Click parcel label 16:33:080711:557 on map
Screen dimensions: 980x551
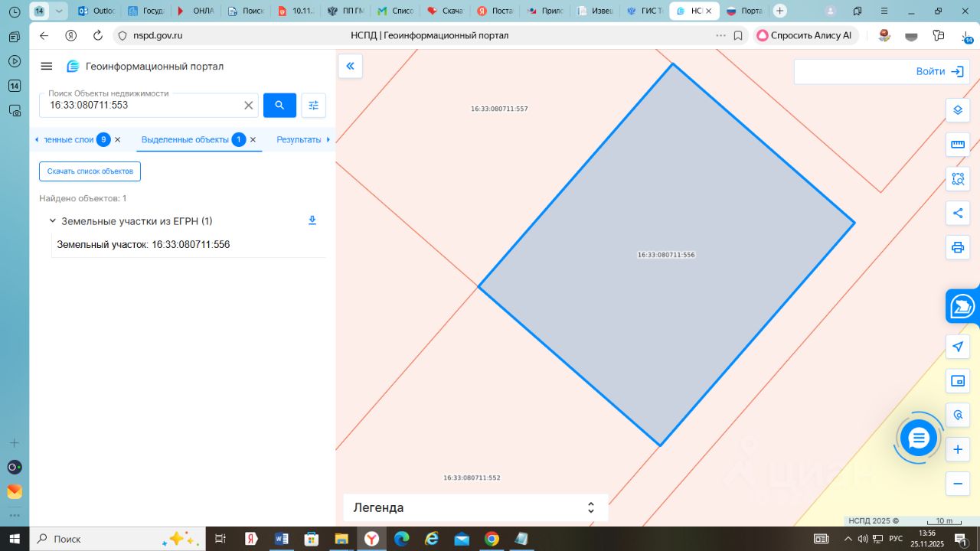499,109
